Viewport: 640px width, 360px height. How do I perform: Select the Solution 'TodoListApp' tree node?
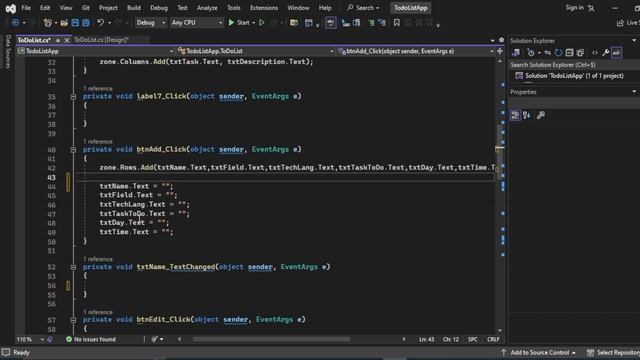coord(570,76)
